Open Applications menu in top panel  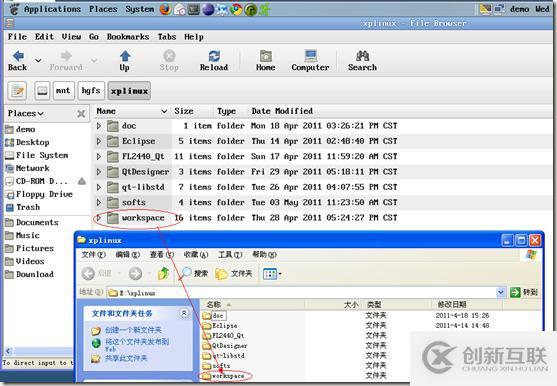(x=52, y=9)
